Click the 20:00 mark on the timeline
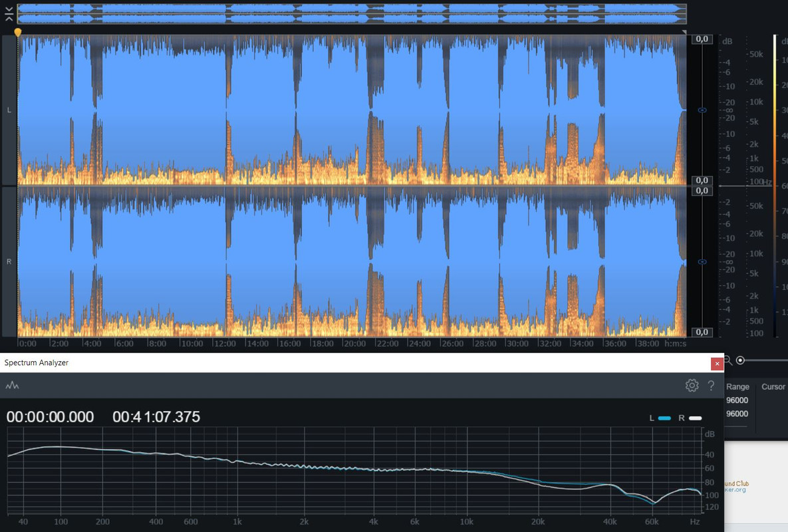The width and height of the screenshot is (788, 532). click(355, 344)
